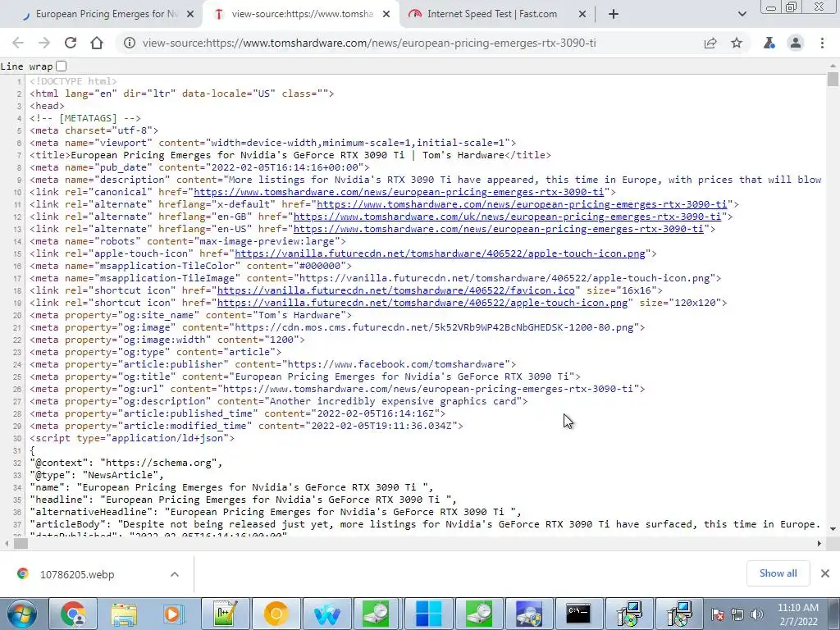Open Windows 11 logo taskbar icon

(x=428, y=614)
